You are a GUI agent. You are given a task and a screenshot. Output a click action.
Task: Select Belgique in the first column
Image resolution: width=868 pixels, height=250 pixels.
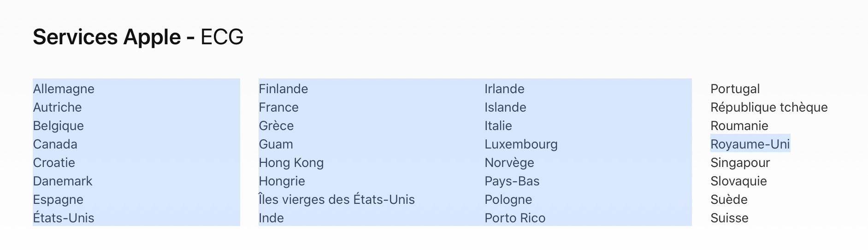[58, 125]
